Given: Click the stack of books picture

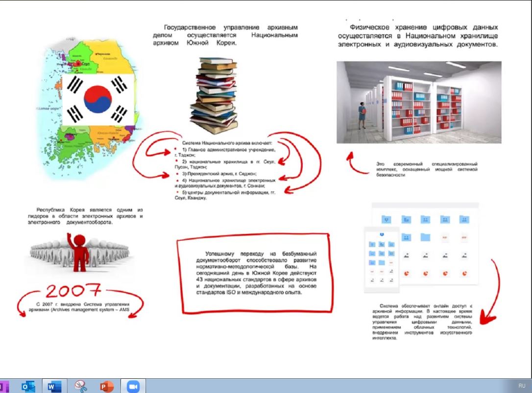Looking at the screenshot, I should (215, 95).
